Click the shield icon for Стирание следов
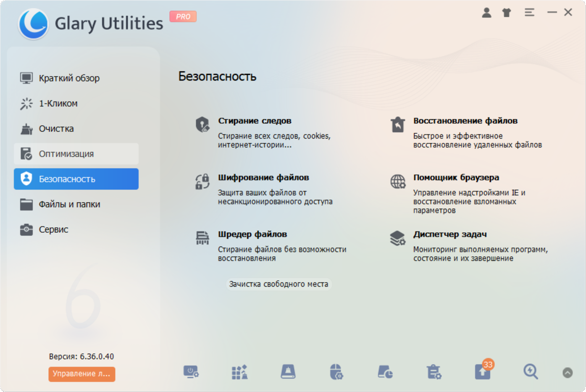The height and width of the screenshot is (392, 586). pyautogui.click(x=202, y=125)
